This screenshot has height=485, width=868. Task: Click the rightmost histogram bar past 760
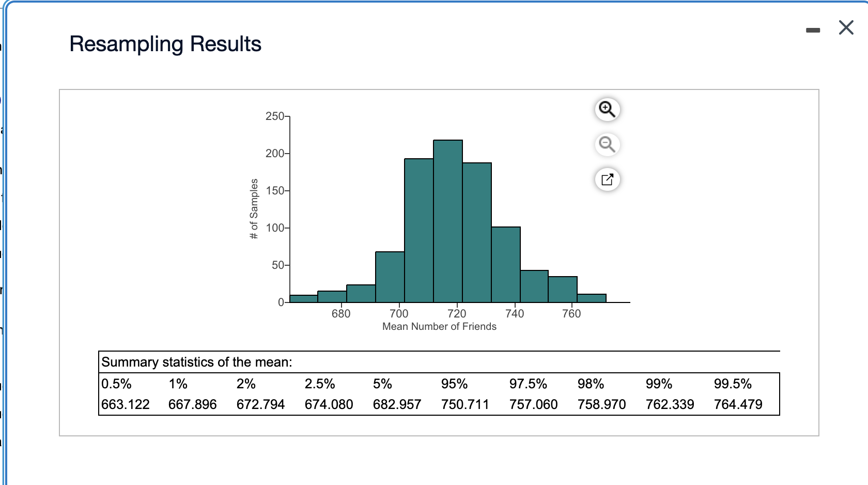[592, 298]
